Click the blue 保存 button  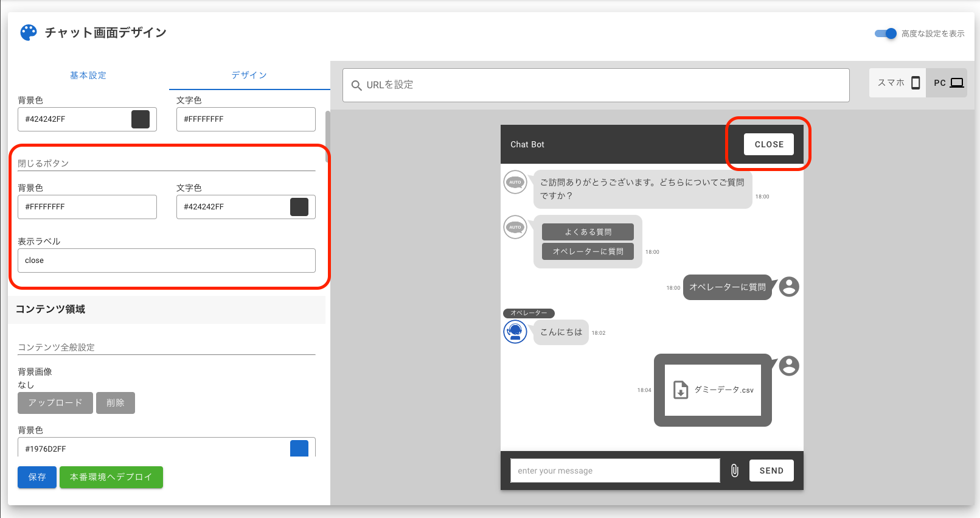pos(37,477)
